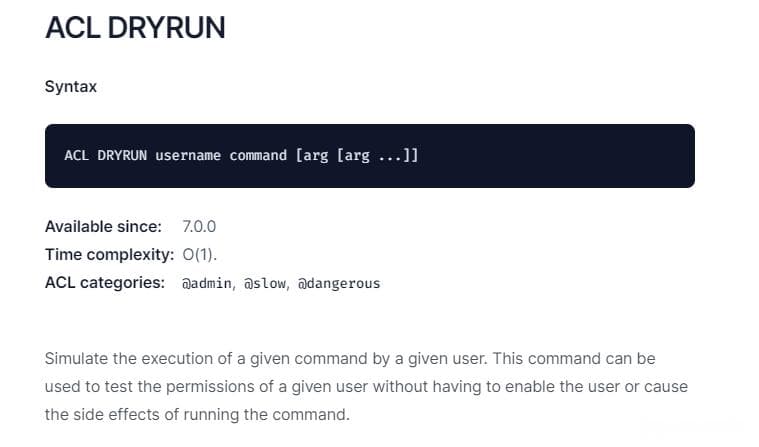
Task: Click the dark syntax code block
Action: point(370,156)
